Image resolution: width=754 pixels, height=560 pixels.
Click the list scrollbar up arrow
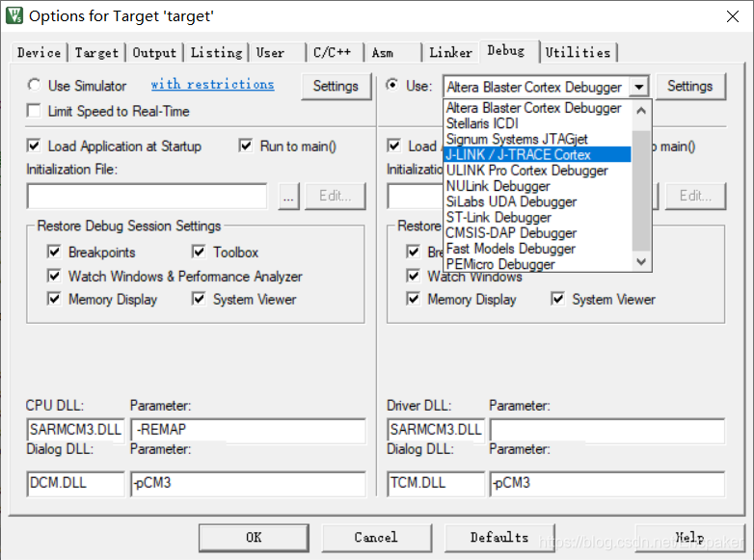click(x=641, y=110)
